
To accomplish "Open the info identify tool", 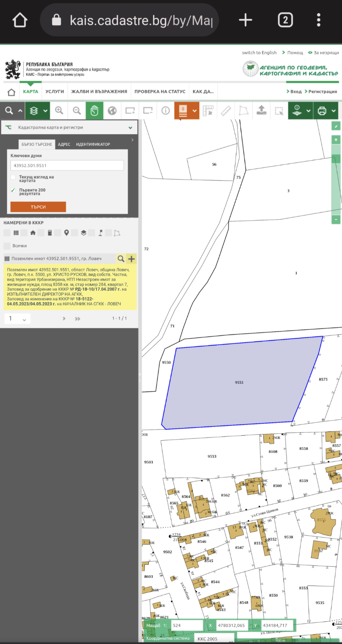I will tap(165, 111).
